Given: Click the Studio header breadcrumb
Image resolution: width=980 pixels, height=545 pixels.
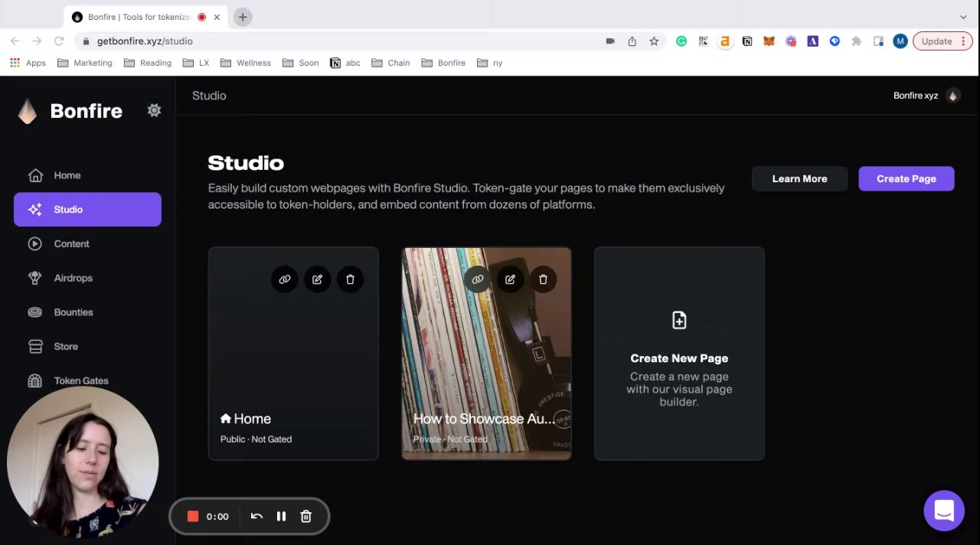Looking at the screenshot, I should tap(209, 96).
